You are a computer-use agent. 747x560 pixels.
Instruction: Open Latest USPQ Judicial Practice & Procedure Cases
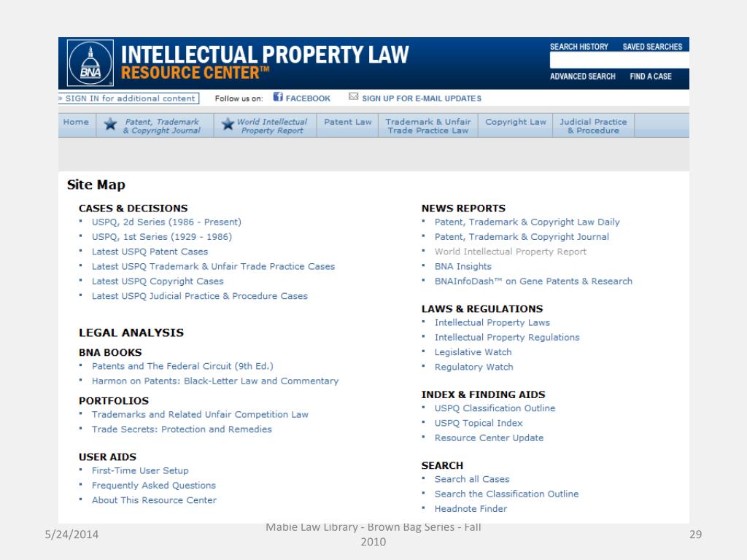(x=200, y=296)
